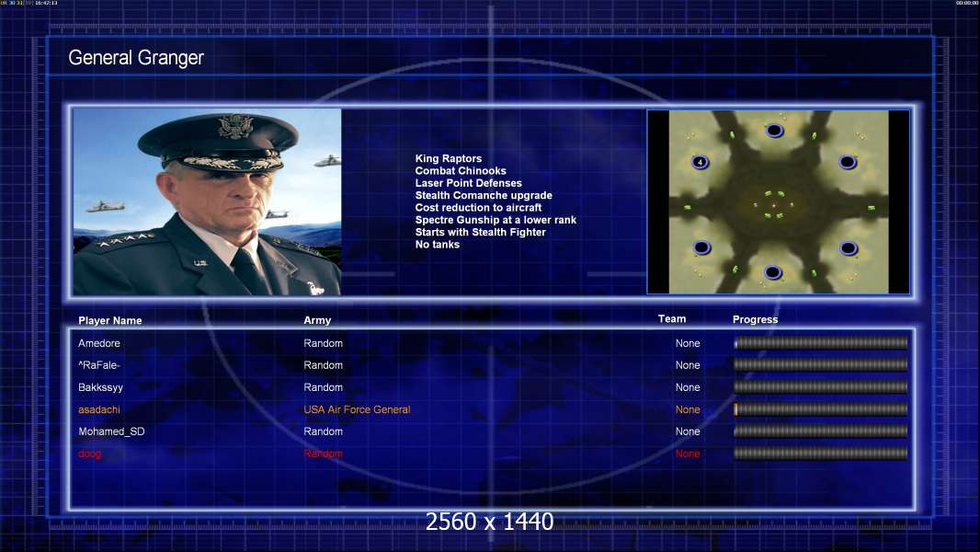Click ^RaFale-'s loading progress bar
The width and height of the screenshot is (980, 552).
coord(821,364)
